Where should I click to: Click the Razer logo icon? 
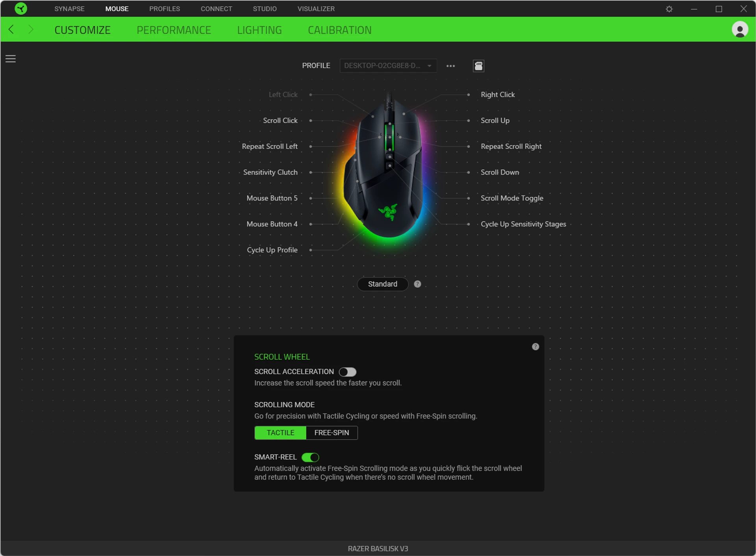click(20, 8)
